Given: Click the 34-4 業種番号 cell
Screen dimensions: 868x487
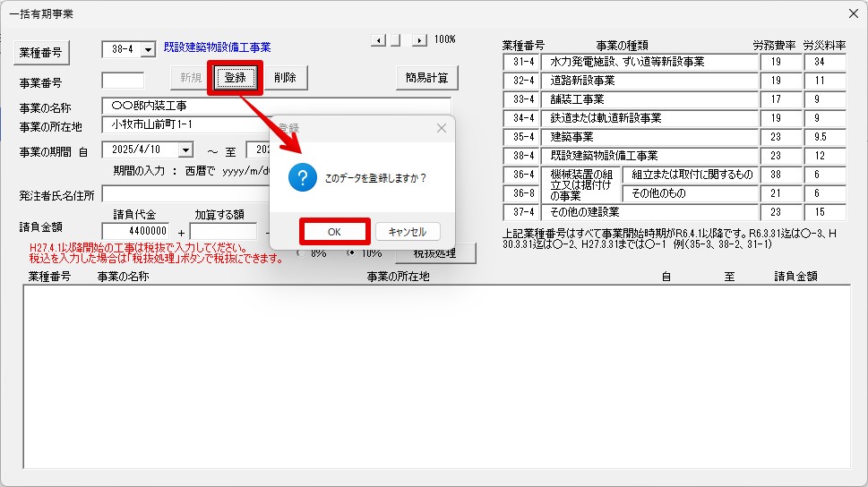Looking at the screenshot, I should (521, 118).
